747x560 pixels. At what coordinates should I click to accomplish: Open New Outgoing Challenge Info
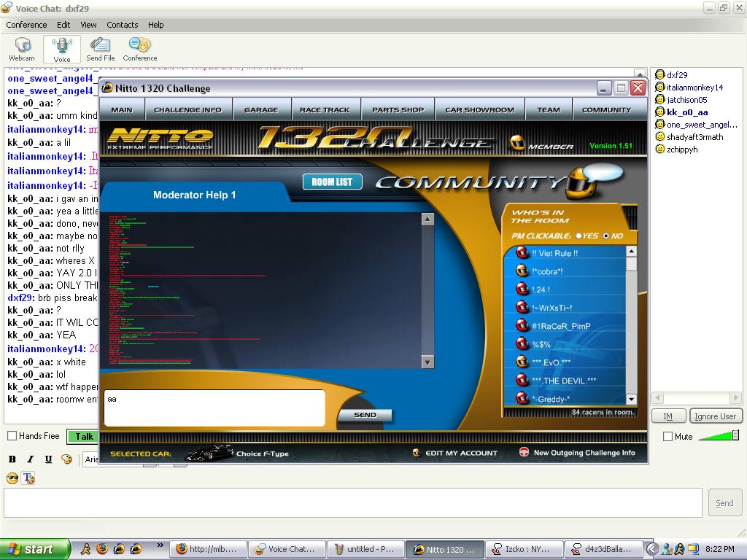pos(578,452)
